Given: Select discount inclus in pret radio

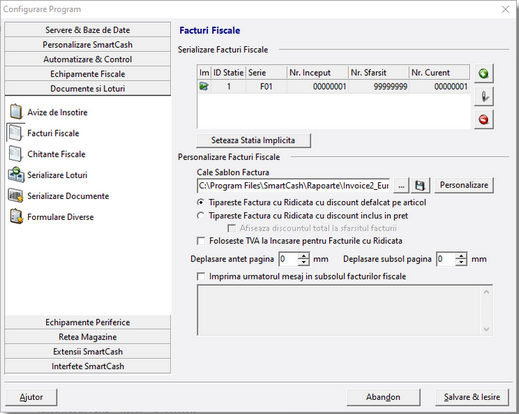Looking at the screenshot, I should click(x=201, y=216).
